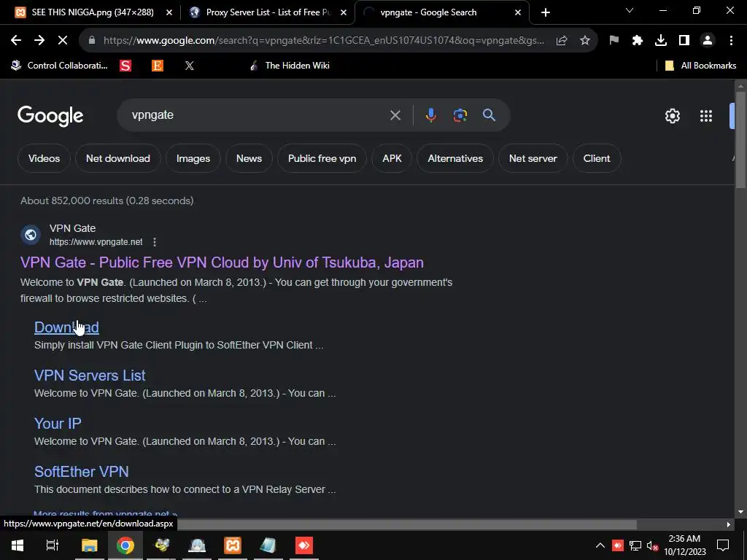Viewport: 747px width, 560px height.
Task: Open the tab search chevron
Action: pyautogui.click(x=630, y=10)
